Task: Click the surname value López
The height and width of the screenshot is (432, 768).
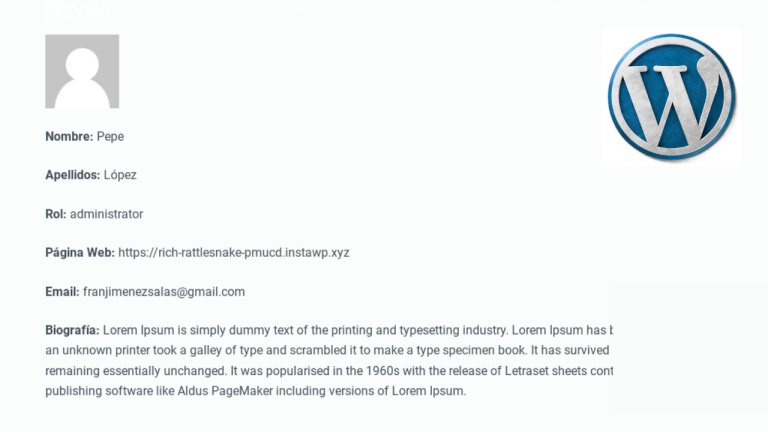Action: click(x=120, y=175)
